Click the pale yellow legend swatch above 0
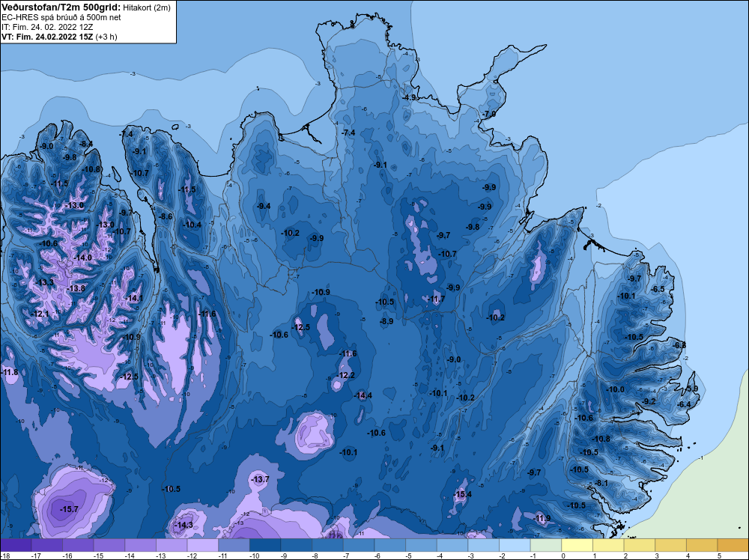The height and width of the screenshot is (560, 749). [x=577, y=545]
